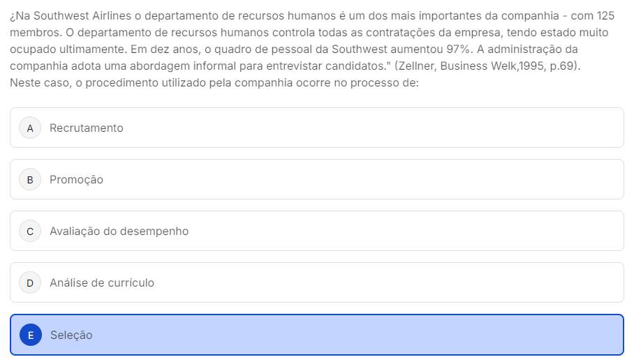
Task: Click the sentence starting with Neste caso
Action: coord(214,83)
